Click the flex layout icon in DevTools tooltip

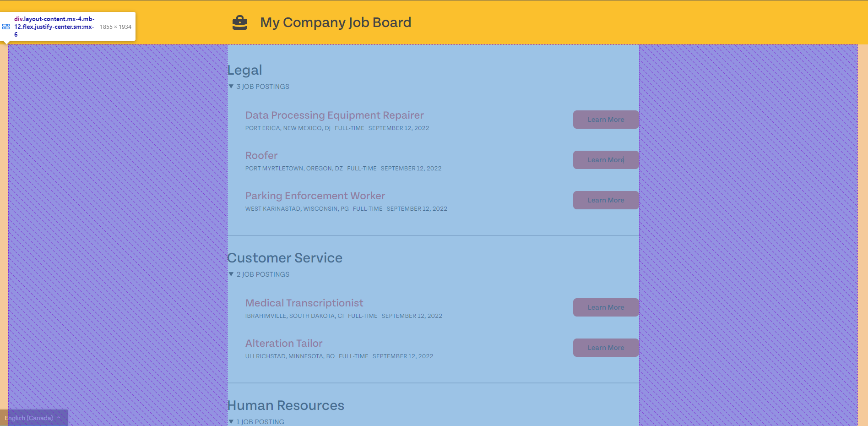coord(6,27)
